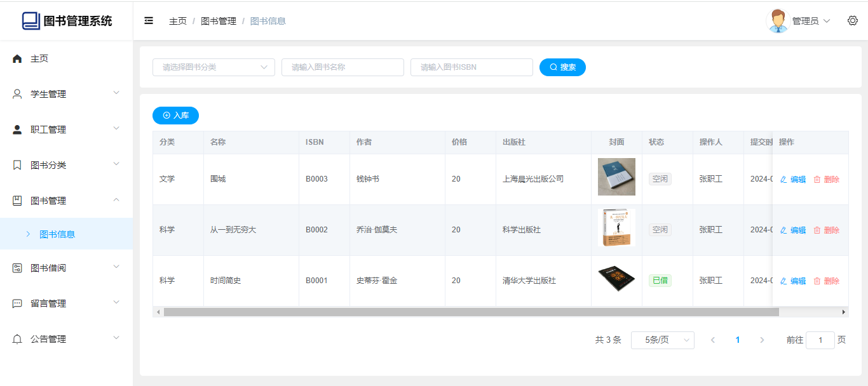This screenshot has width=868, height=386.
Task: Click the home icon in sidebar
Action: tap(17, 58)
